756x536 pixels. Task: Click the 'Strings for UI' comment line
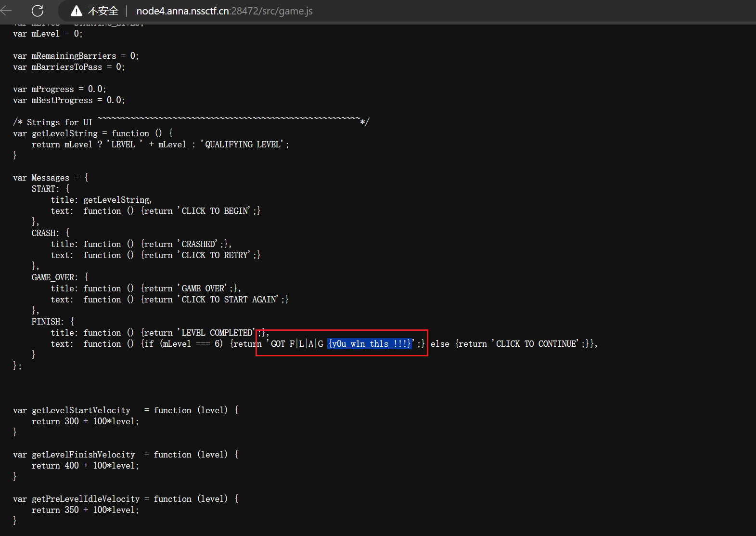click(59, 122)
